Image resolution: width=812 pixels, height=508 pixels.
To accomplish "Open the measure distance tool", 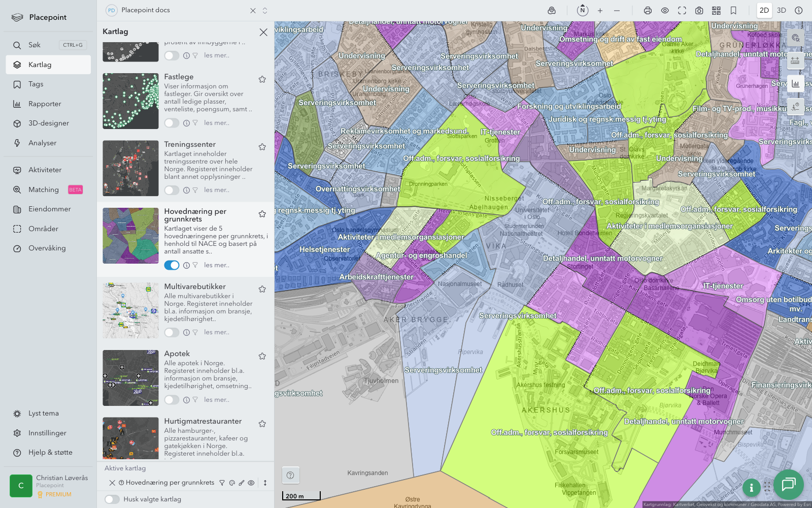I will [795, 60].
